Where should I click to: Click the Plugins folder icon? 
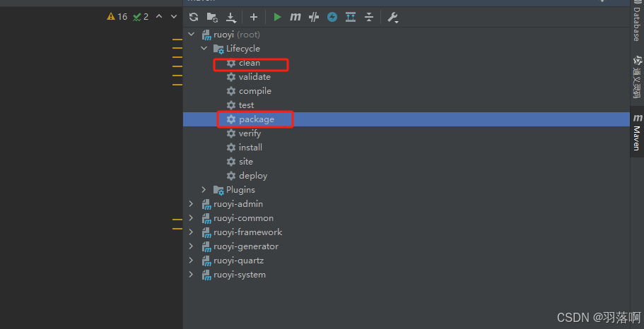tap(218, 190)
